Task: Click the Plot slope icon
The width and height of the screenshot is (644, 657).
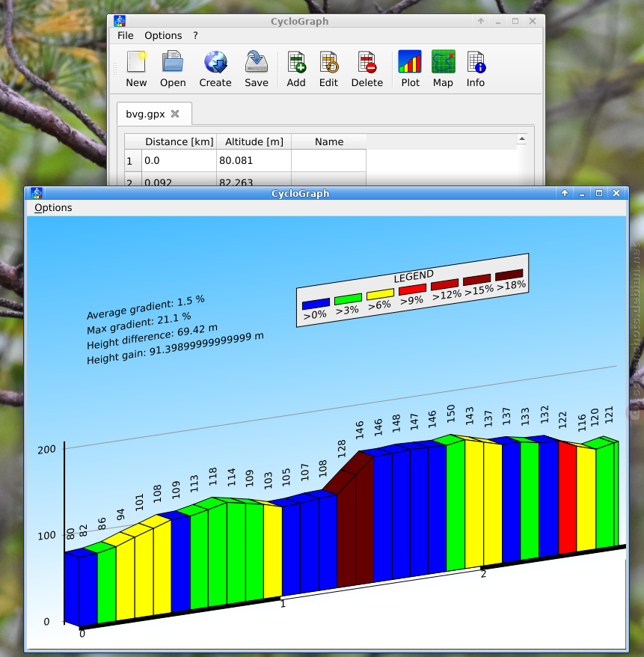Action: tap(410, 61)
